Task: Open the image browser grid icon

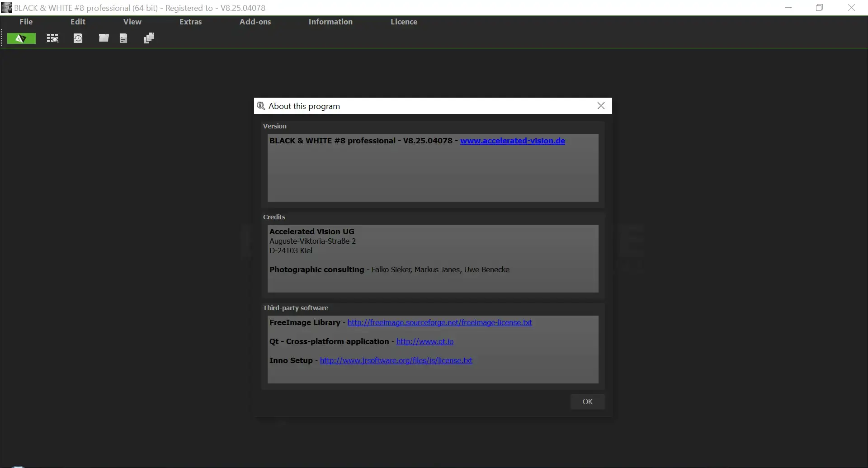Action: pos(52,38)
